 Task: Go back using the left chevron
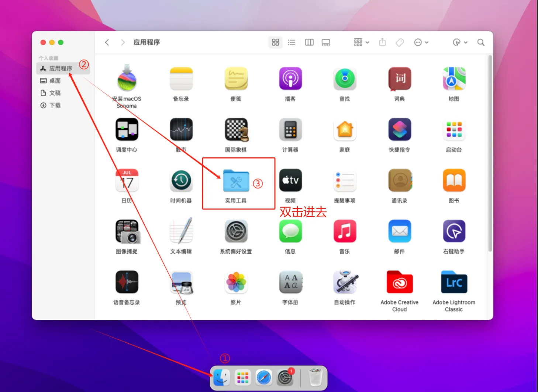click(x=107, y=42)
